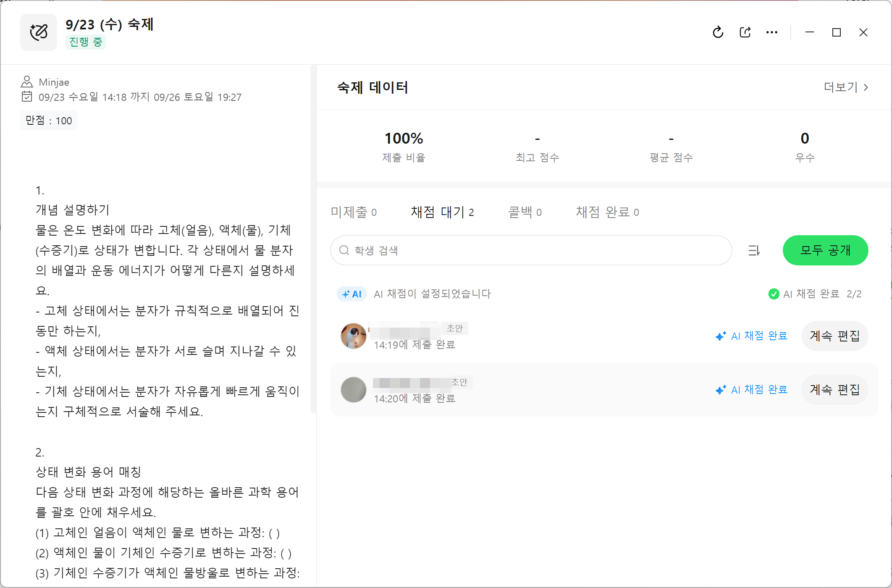Click the blue AI badge icon
The width and height of the screenshot is (892, 588).
tap(352, 294)
